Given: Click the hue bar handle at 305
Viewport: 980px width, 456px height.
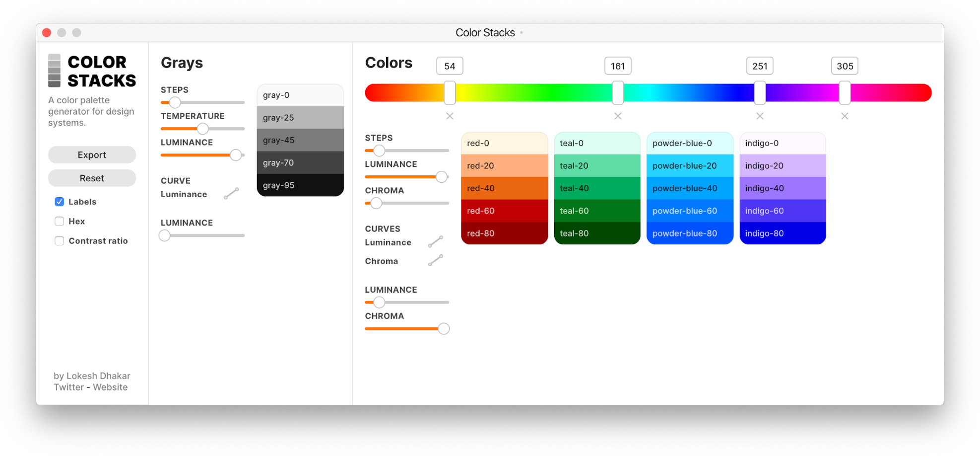Looking at the screenshot, I should (x=845, y=93).
